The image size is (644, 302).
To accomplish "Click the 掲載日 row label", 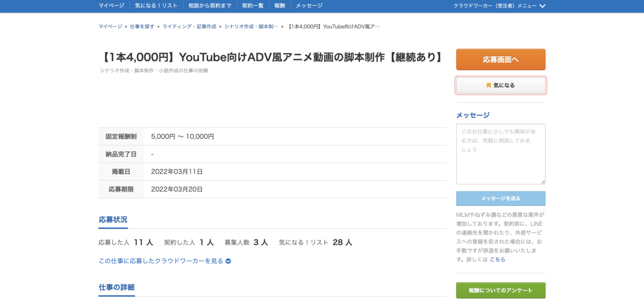I will (x=121, y=172).
